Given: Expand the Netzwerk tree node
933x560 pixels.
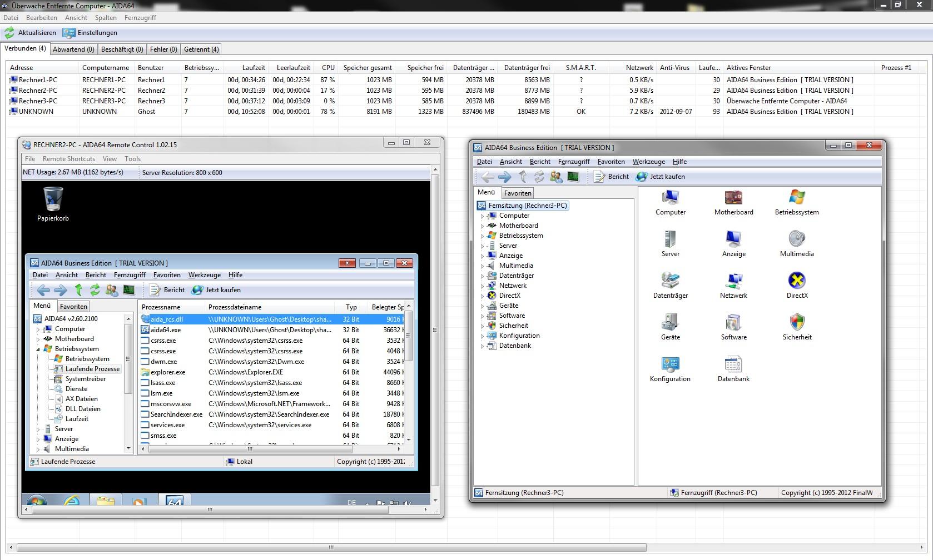Looking at the screenshot, I should coord(482,286).
